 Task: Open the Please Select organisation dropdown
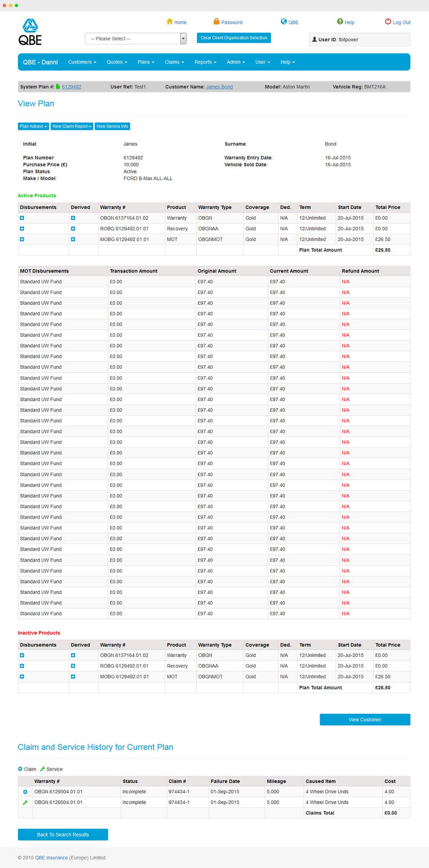click(136, 39)
